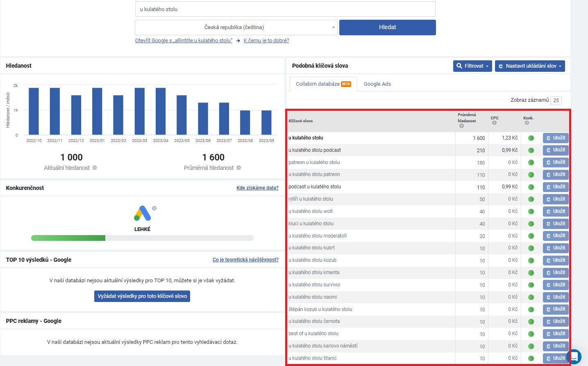Change Zobraz záznamů count field
The height and width of the screenshot is (366, 588).
pos(556,101)
